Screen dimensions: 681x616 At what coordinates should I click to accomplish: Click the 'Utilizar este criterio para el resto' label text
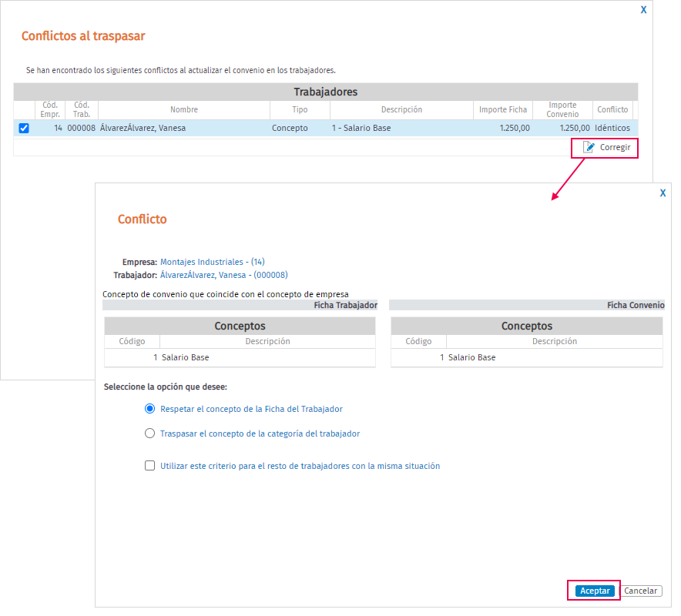pyautogui.click(x=300, y=466)
